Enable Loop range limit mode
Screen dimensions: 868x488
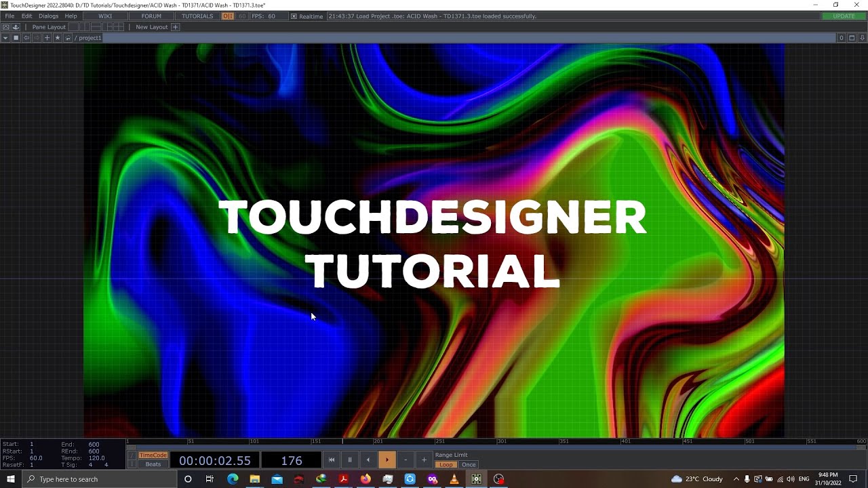[x=446, y=465]
